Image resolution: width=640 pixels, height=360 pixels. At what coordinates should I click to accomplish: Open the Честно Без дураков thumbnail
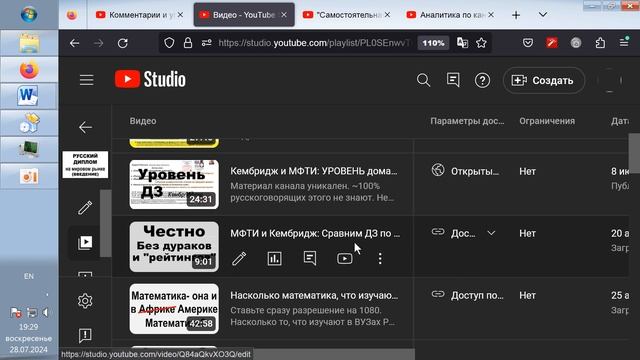click(x=174, y=247)
